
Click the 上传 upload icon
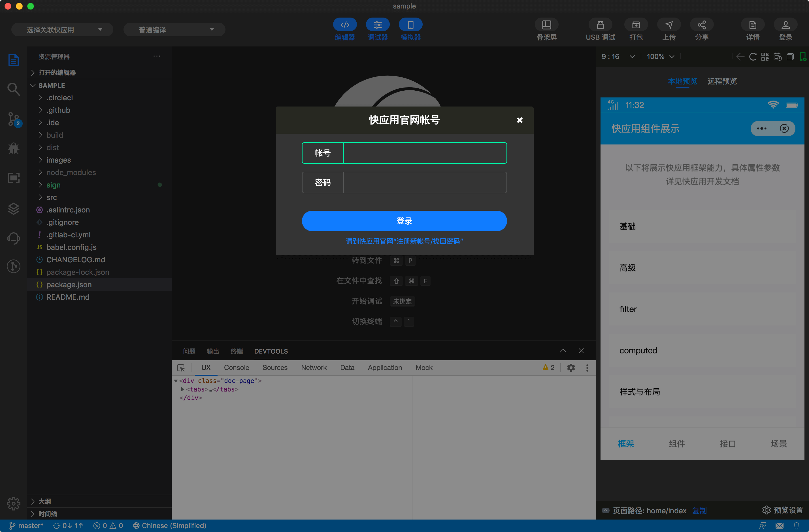[x=669, y=25]
